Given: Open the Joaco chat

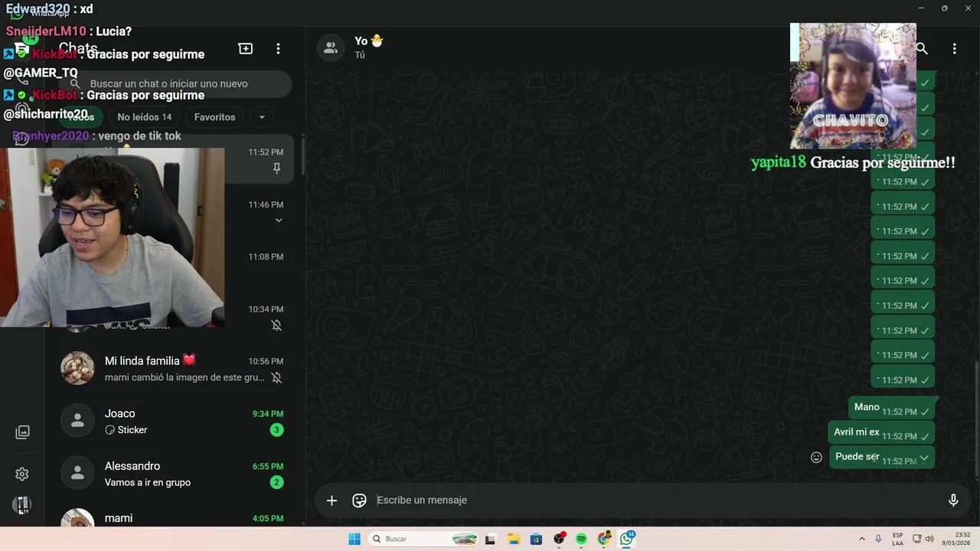Looking at the screenshot, I should click(x=175, y=421).
